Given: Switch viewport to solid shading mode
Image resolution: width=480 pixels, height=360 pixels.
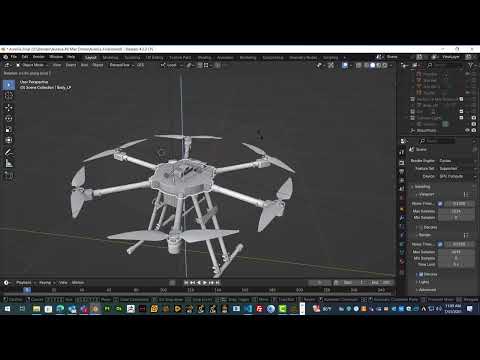Looking at the screenshot, I should [x=373, y=65].
